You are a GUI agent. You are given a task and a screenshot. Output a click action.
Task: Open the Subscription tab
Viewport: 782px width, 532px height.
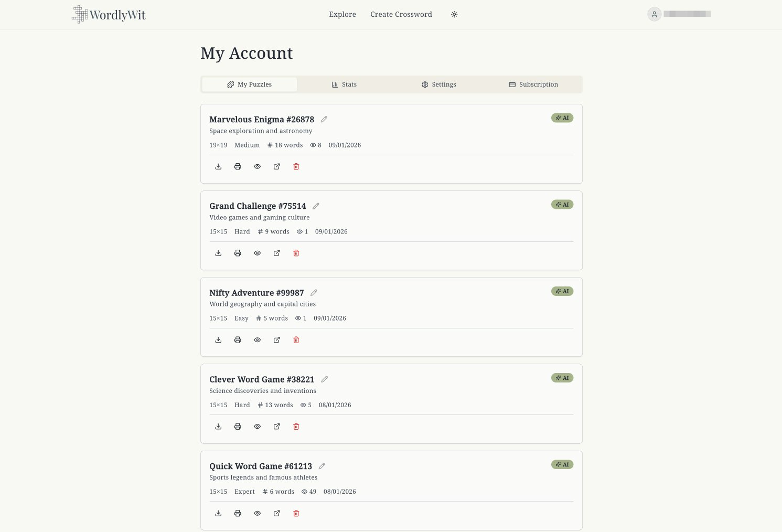coord(533,84)
